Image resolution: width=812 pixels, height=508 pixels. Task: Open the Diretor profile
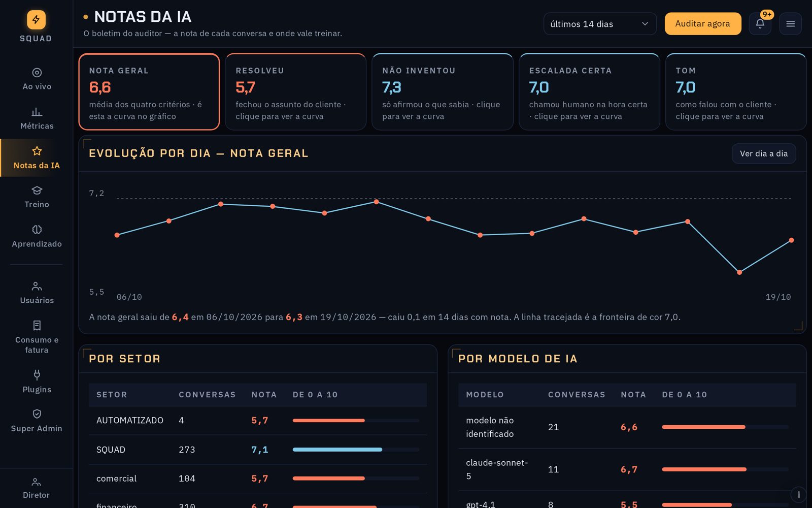[36, 488]
